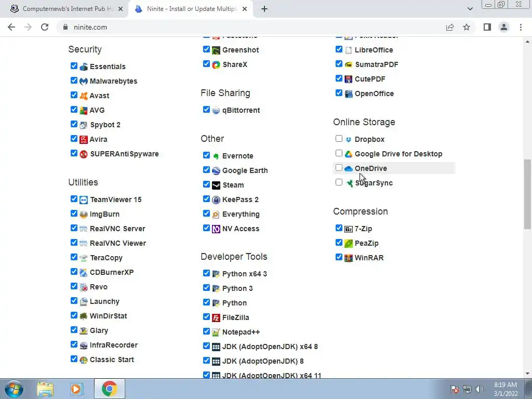Screen dimensions: 532x399
Task: Click the KeePass 2 lock icon
Action: 216,200
